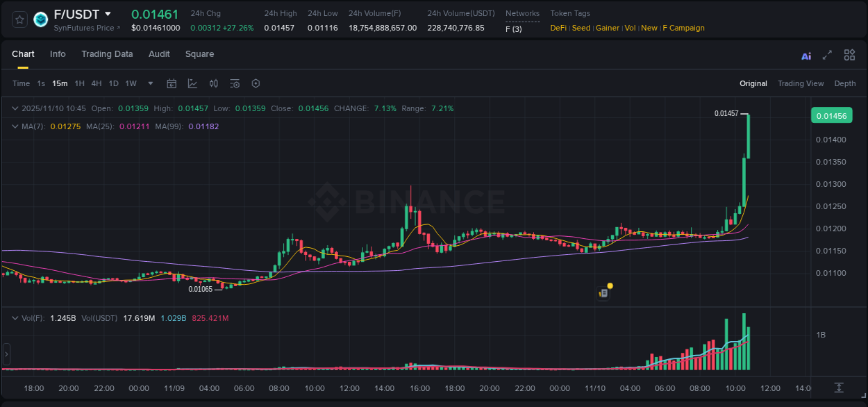868x407 pixels.
Task: Switch to the Trading Data tab
Action: [x=107, y=54]
